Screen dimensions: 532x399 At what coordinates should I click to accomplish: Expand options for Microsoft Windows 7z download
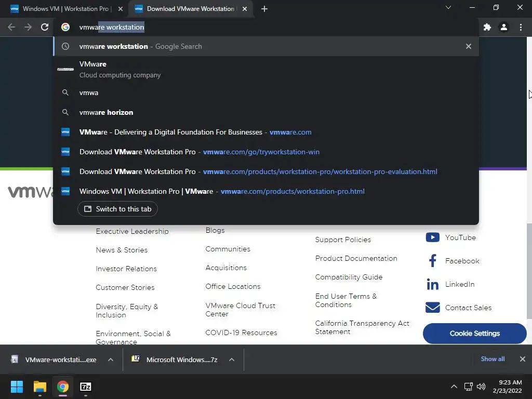click(232, 360)
